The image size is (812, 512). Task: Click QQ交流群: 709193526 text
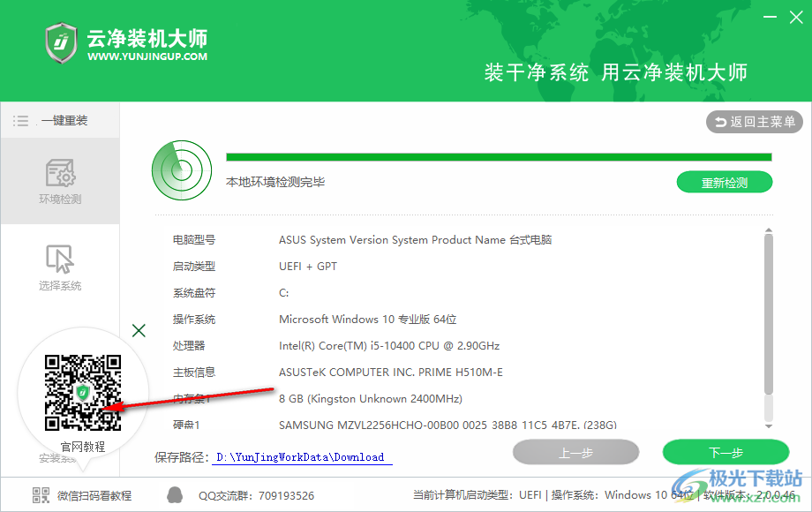[256, 496]
